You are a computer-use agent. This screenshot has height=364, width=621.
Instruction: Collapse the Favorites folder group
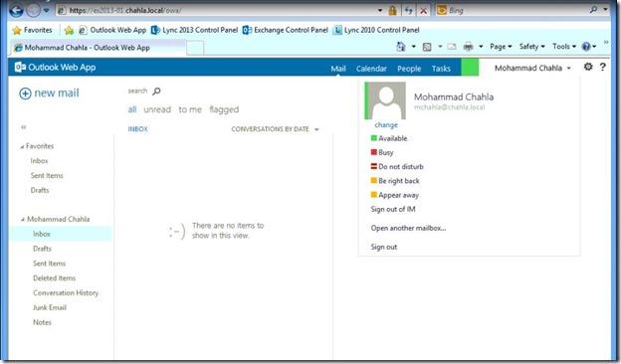tap(22, 146)
